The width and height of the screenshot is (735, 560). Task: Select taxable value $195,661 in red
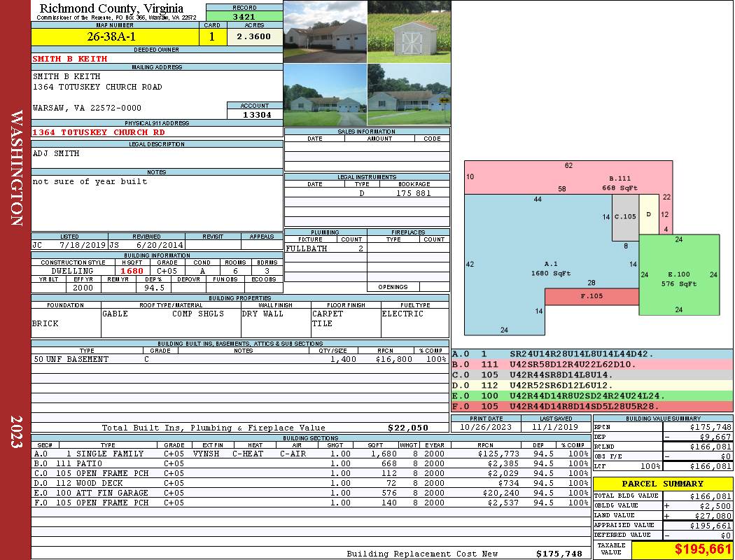pos(703,549)
